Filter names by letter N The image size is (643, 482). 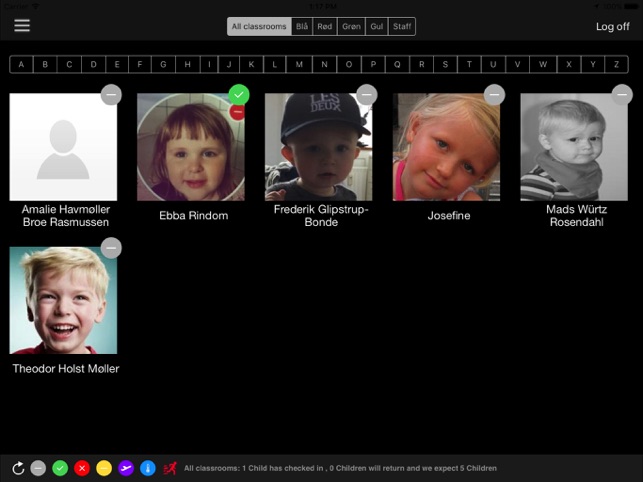tap(324, 64)
